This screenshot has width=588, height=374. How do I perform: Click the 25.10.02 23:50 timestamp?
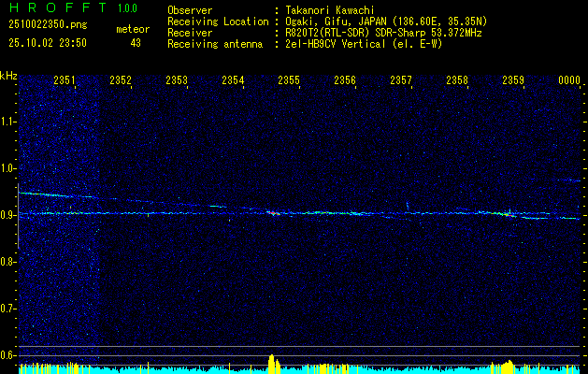click(48, 43)
